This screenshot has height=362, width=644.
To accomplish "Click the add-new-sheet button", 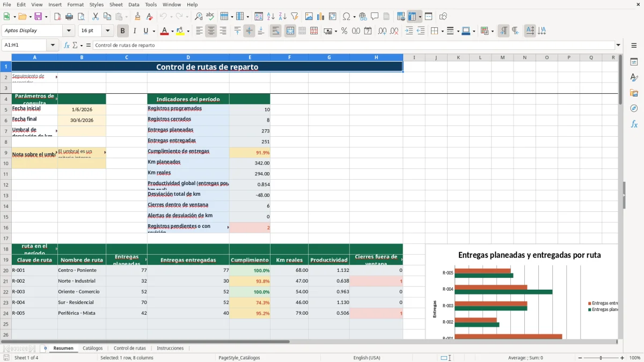I will point(45,348).
